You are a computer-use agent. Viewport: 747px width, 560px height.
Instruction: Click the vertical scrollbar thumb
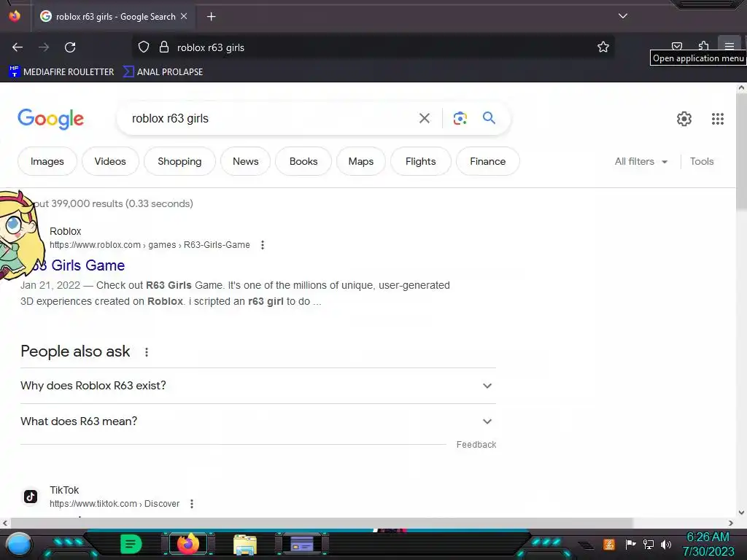click(x=741, y=150)
